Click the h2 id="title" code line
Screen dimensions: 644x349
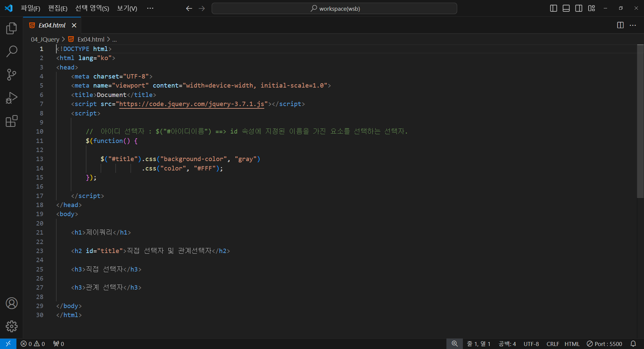click(x=150, y=251)
